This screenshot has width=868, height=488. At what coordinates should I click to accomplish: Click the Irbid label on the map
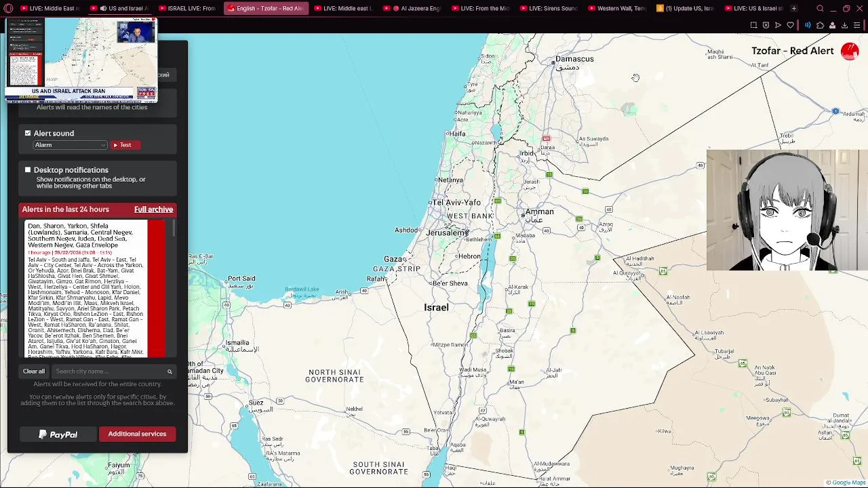(x=527, y=153)
